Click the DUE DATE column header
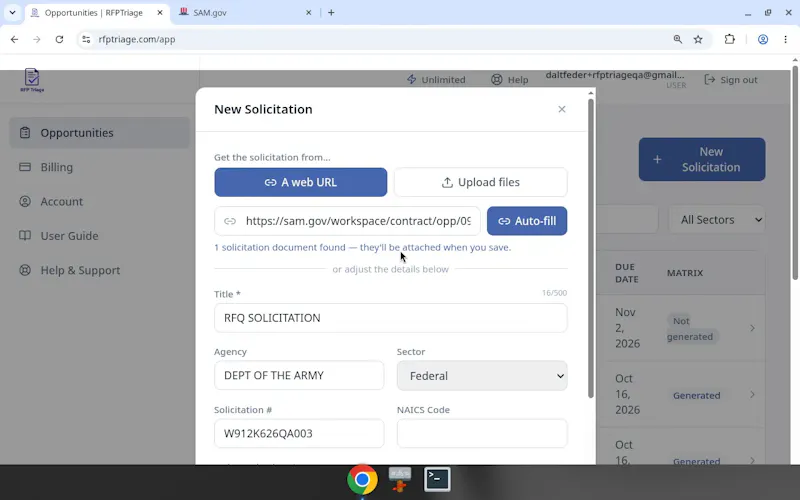This screenshot has height=500, width=800. pos(627,273)
